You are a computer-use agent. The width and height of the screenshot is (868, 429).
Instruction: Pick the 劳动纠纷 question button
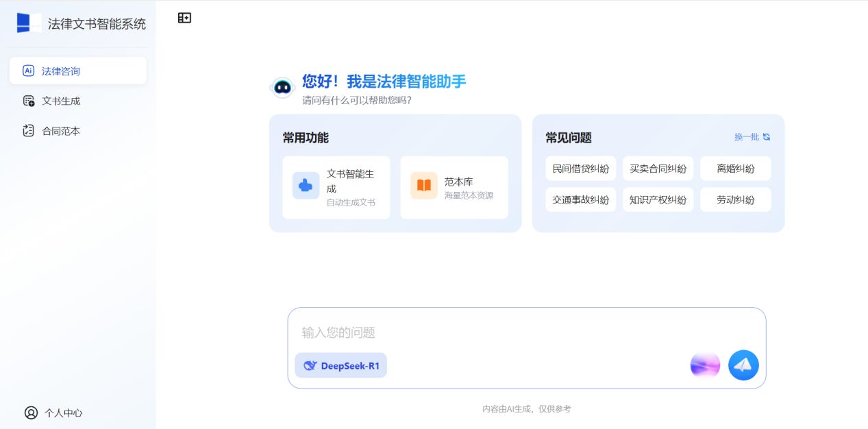click(x=735, y=200)
